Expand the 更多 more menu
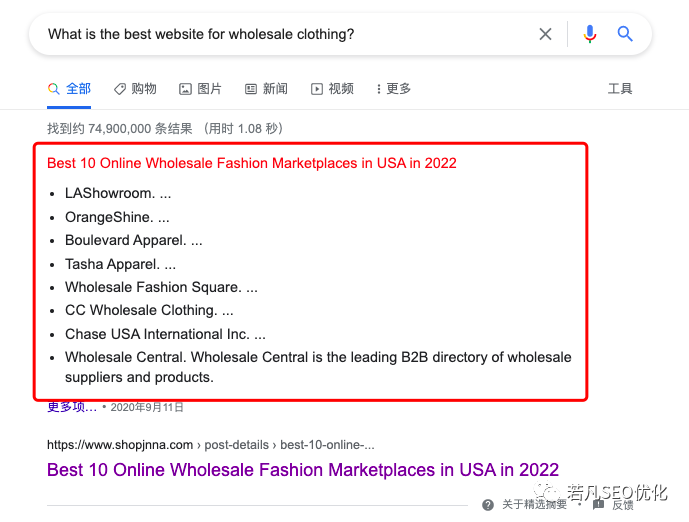Image resolution: width=689 pixels, height=522 pixels. pyautogui.click(x=394, y=89)
